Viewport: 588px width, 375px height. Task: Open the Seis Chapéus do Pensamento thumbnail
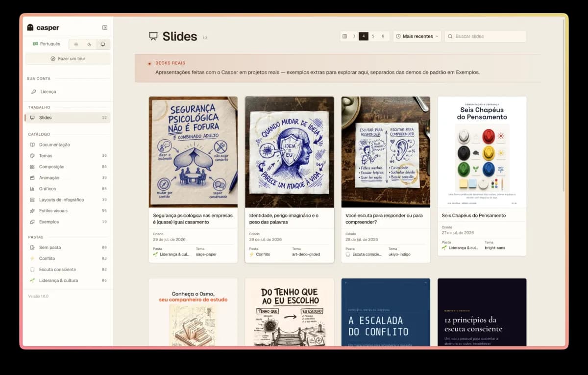click(x=482, y=152)
